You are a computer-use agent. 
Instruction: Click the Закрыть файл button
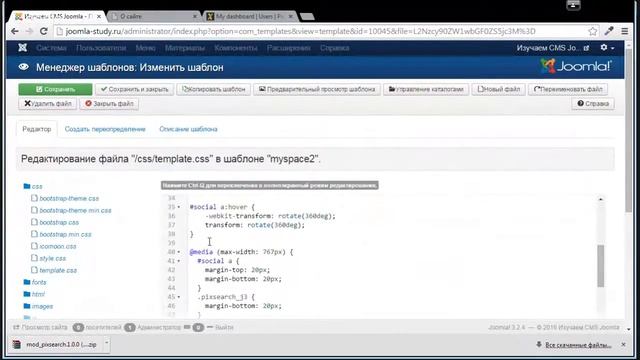pyautogui.click(x=109, y=104)
